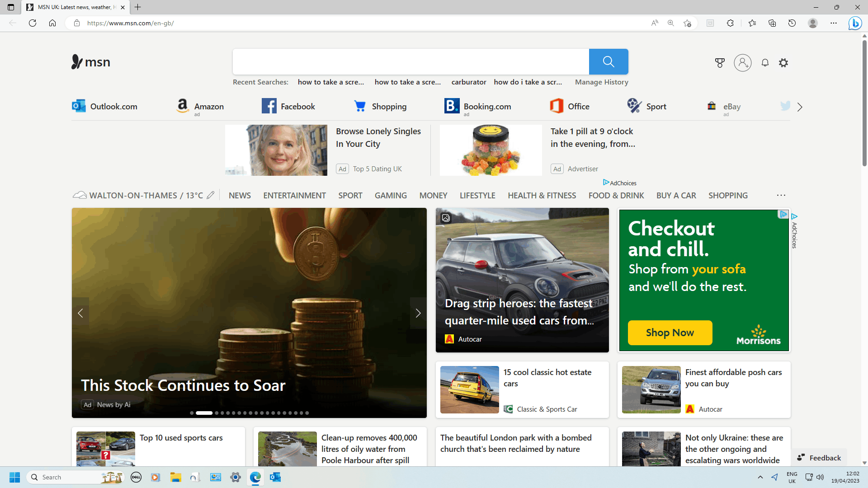Click the Favorites star in the browser toolbar
This screenshot has width=868, height=488.
pos(752,23)
